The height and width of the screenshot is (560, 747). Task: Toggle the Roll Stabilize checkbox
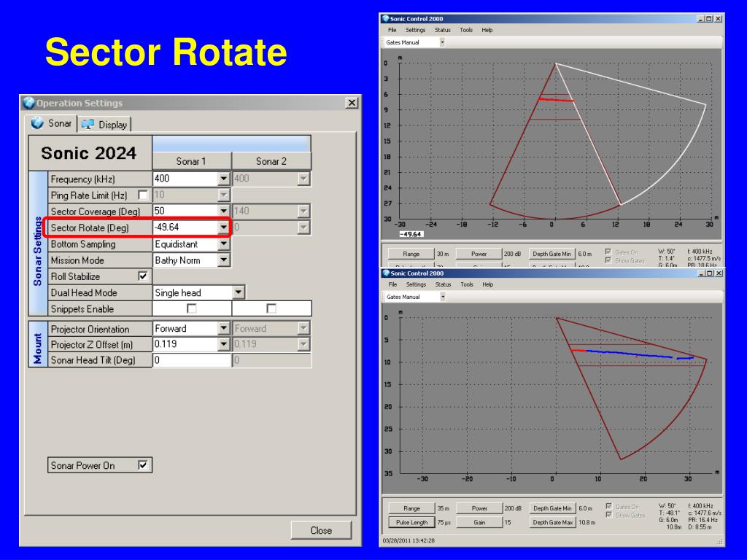pos(142,276)
